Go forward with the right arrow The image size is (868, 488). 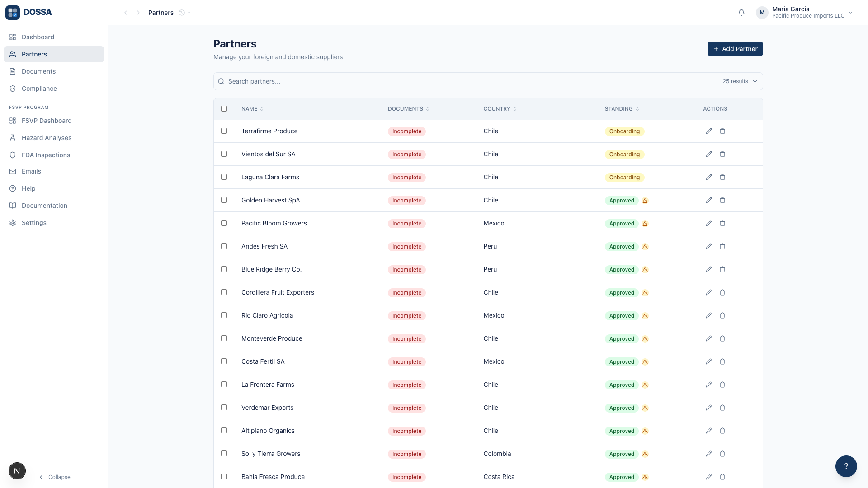click(x=138, y=13)
